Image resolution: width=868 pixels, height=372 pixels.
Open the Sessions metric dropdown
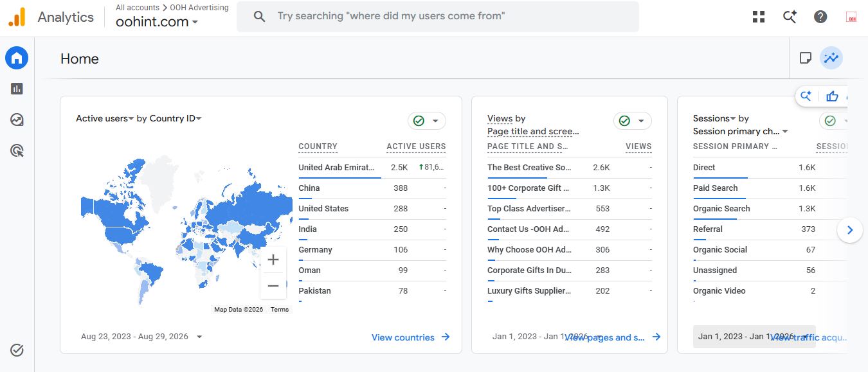point(714,118)
